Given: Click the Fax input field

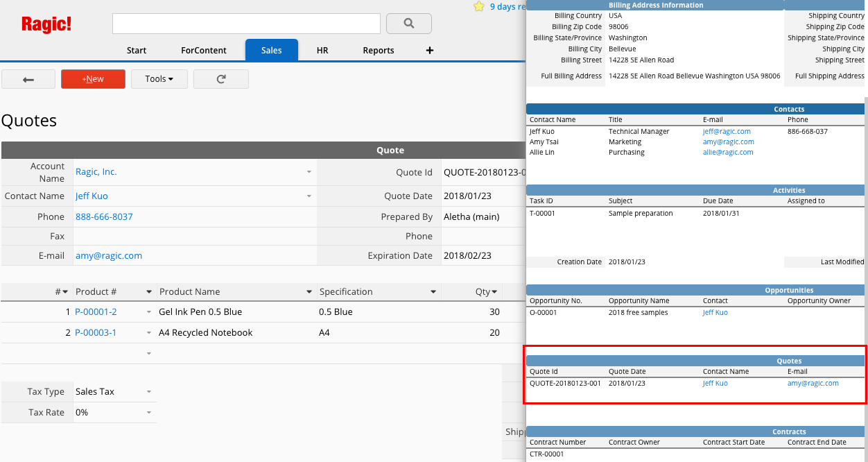Looking at the screenshot, I should pos(194,237).
